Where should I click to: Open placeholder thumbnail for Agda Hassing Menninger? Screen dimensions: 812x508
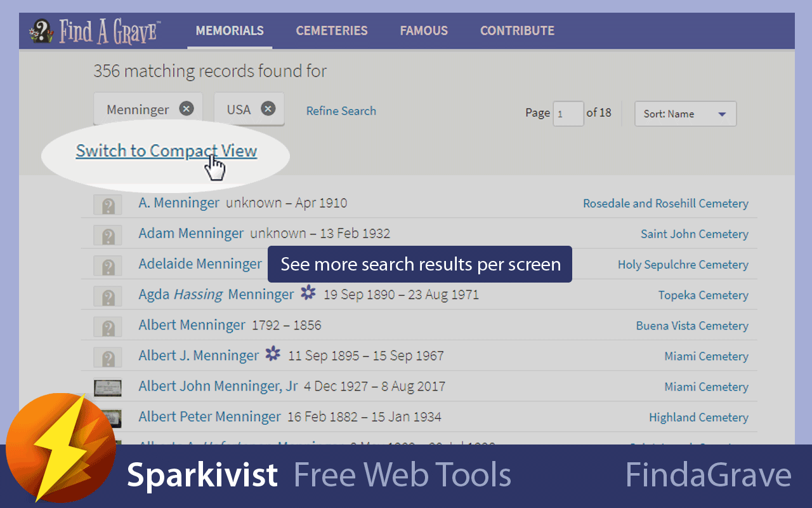[x=108, y=297]
